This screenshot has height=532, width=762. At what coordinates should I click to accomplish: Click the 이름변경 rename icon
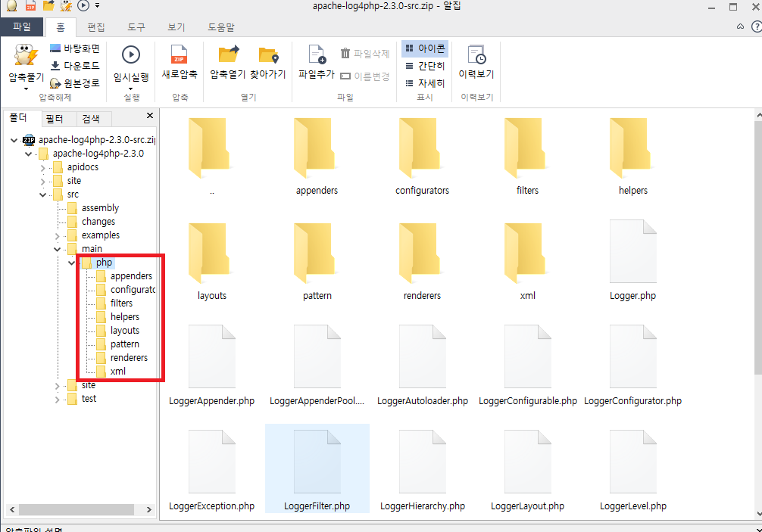[345, 76]
